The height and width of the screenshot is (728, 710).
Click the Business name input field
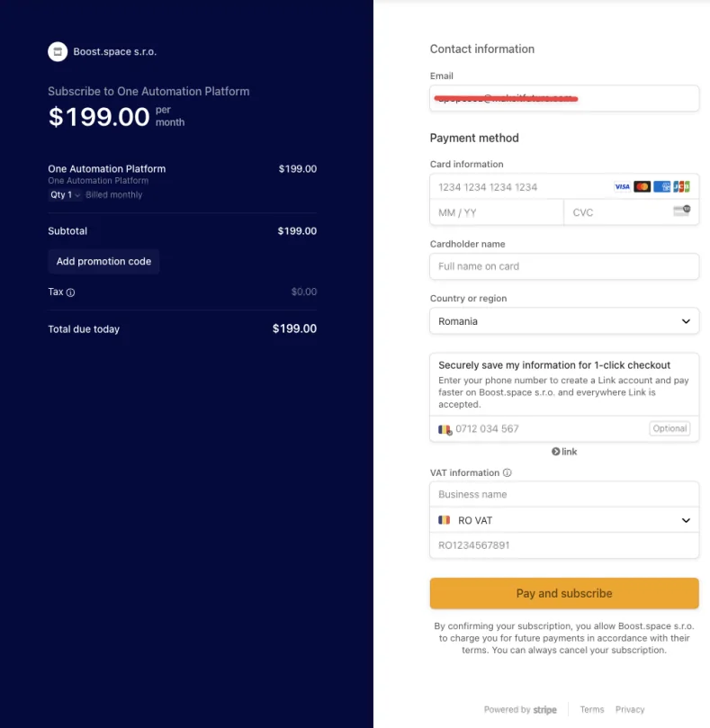click(x=564, y=494)
